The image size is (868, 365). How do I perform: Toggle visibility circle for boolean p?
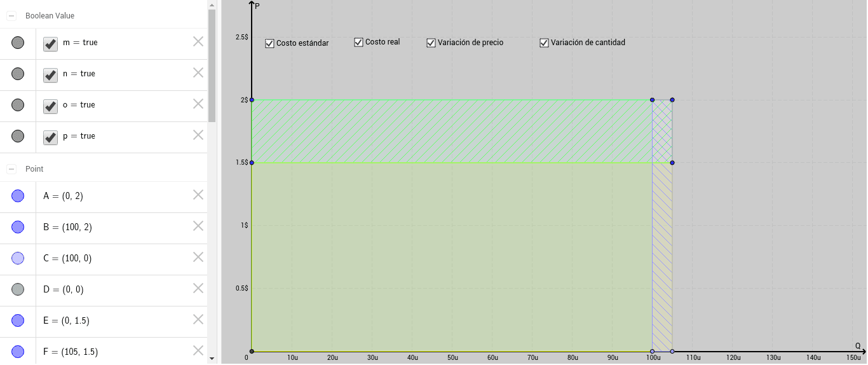point(18,136)
